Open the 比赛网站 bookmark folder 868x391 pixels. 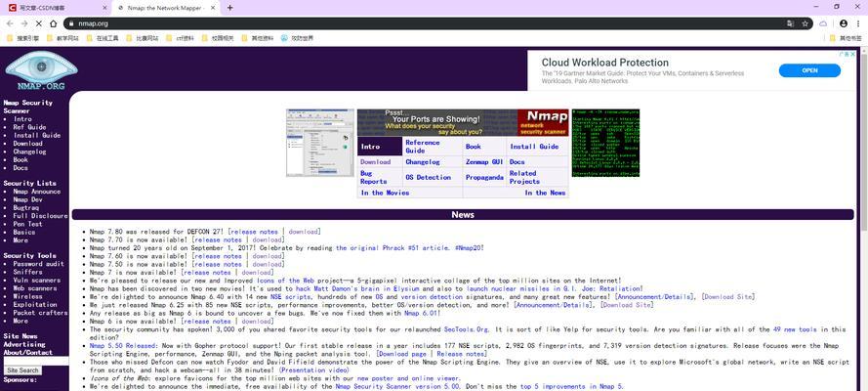tap(143, 38)
